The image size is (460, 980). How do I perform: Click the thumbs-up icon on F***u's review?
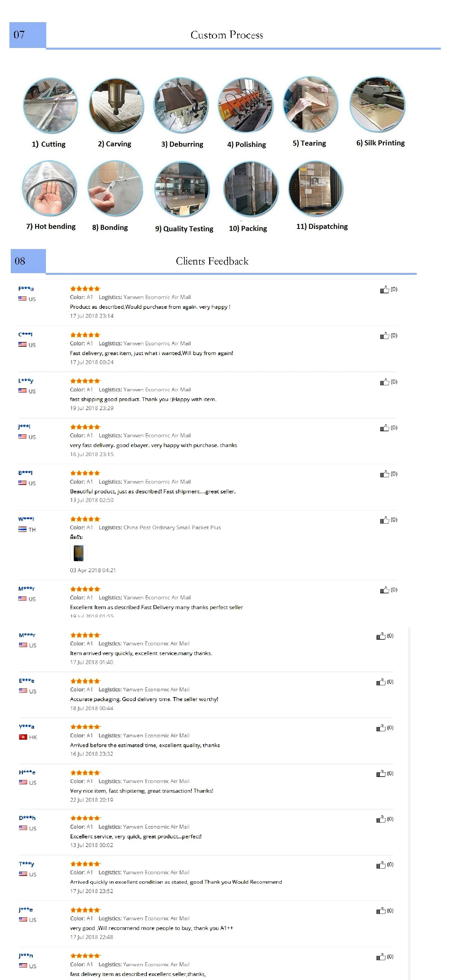(384, 290)
